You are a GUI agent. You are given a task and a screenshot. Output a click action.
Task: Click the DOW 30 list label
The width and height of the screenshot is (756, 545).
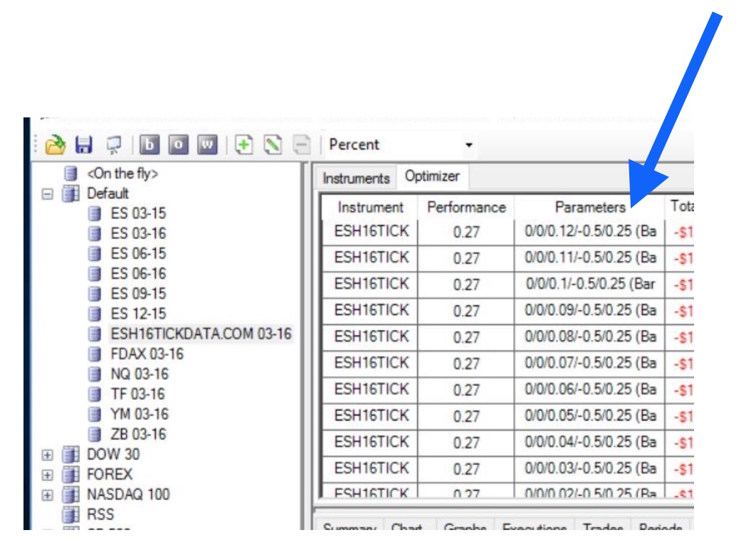[113, 455]
